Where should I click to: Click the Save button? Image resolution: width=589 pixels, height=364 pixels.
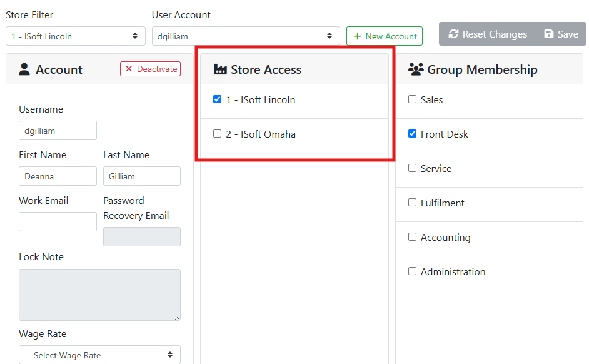pyautogui.click(x=561, y=34)
